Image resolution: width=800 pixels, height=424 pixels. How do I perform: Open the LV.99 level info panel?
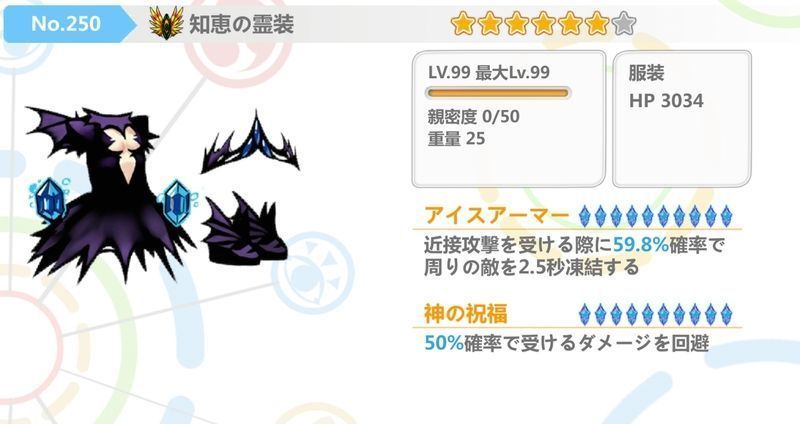coord(509,118)
